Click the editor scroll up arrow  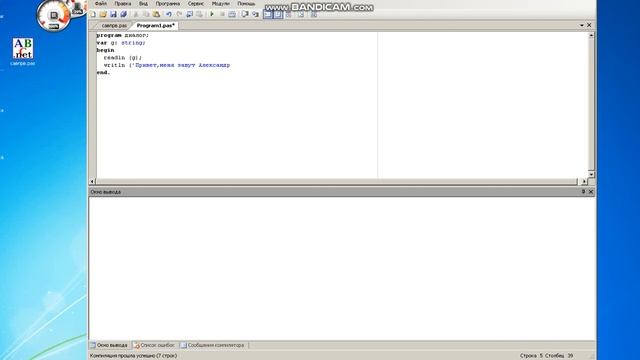pyautogui.click(x=591, y=36)
